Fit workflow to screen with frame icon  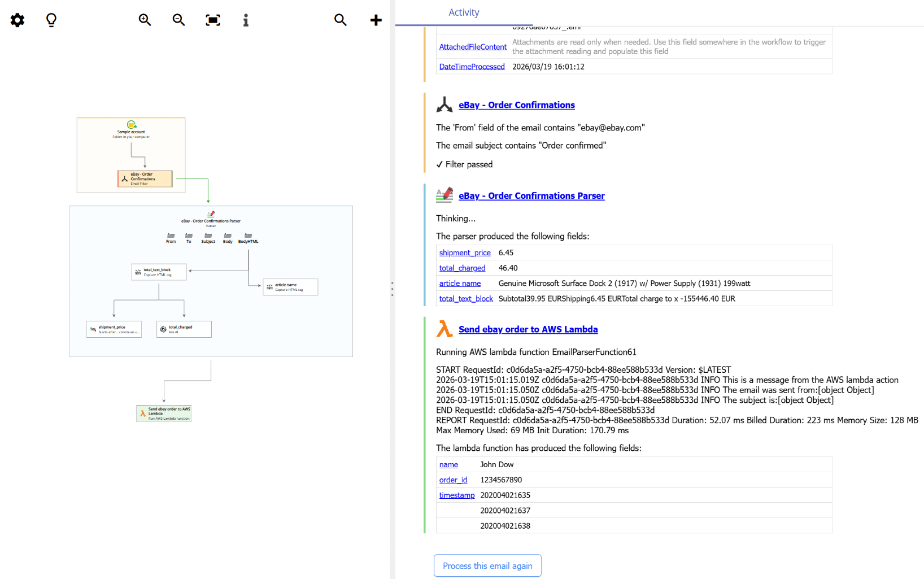point(212,20)
